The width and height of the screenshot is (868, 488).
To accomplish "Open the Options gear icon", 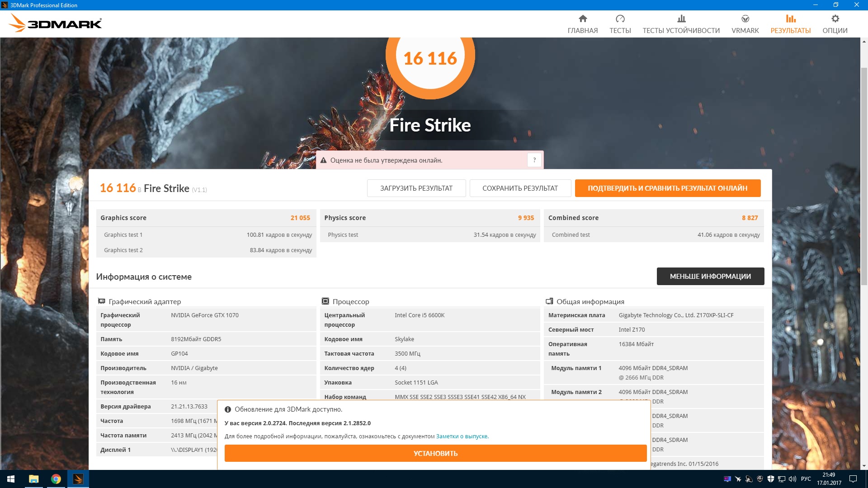I will tap(835, 19).
